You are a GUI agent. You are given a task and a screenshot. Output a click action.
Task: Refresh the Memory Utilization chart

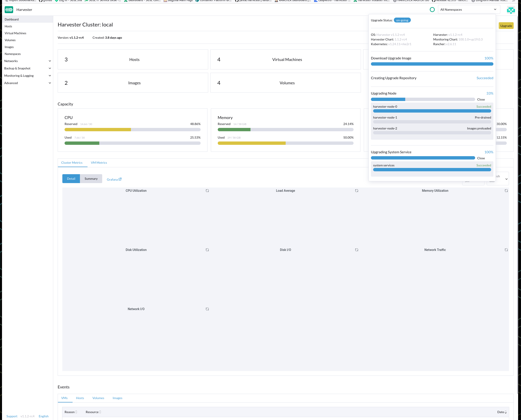(x=506, y=191)
